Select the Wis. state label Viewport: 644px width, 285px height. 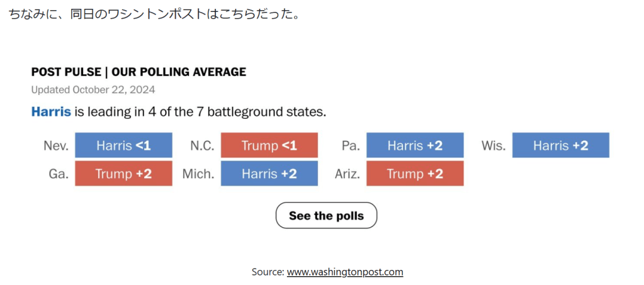tap(494, 146)
